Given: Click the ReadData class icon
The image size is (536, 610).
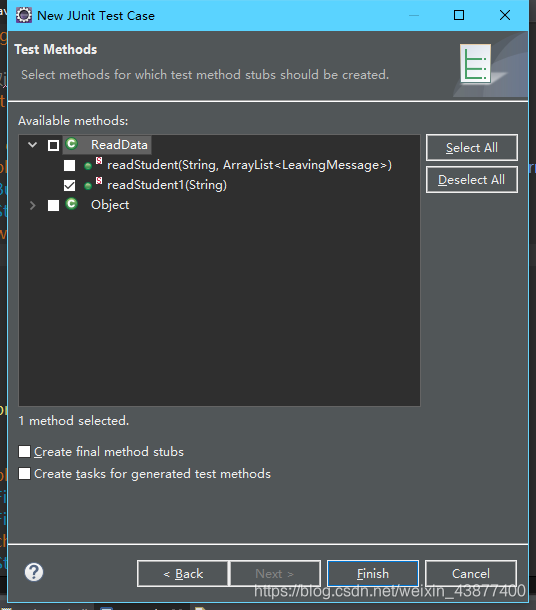Looking at the screenshot, I should point(72,144).
